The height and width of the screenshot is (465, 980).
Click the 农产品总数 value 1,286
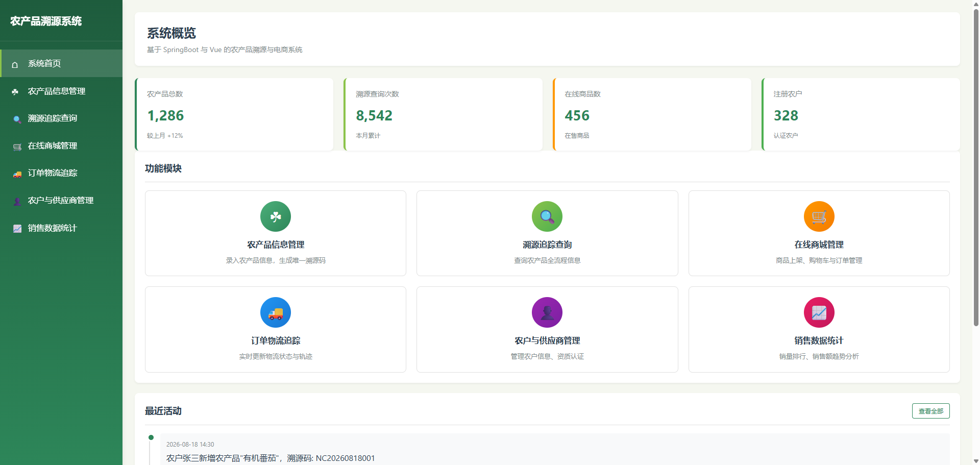click(x=165, y=116)
